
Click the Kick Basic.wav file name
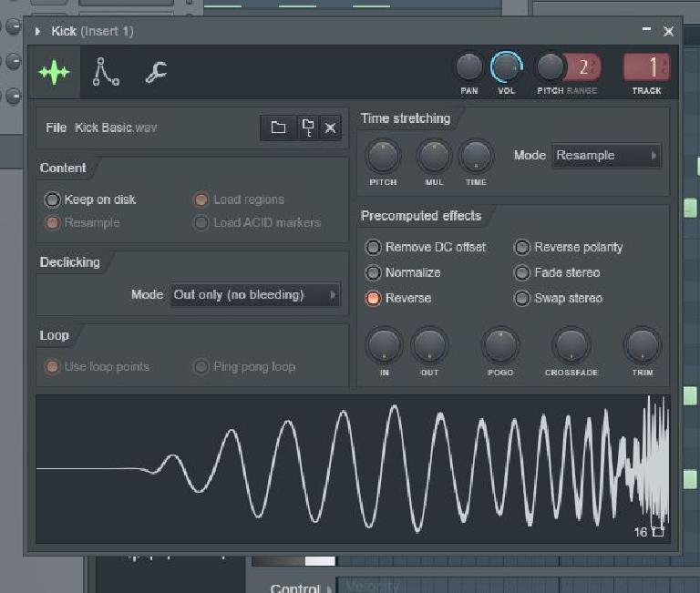[116, 128]
